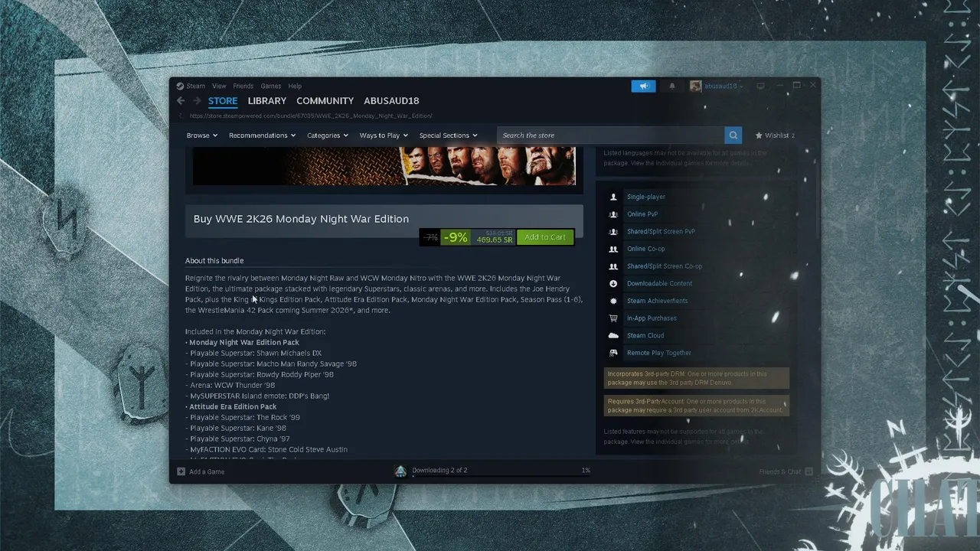This screenshot has width=980, height=551.
Task: Switch to Big Picture monitor icon
Action: 760,86
